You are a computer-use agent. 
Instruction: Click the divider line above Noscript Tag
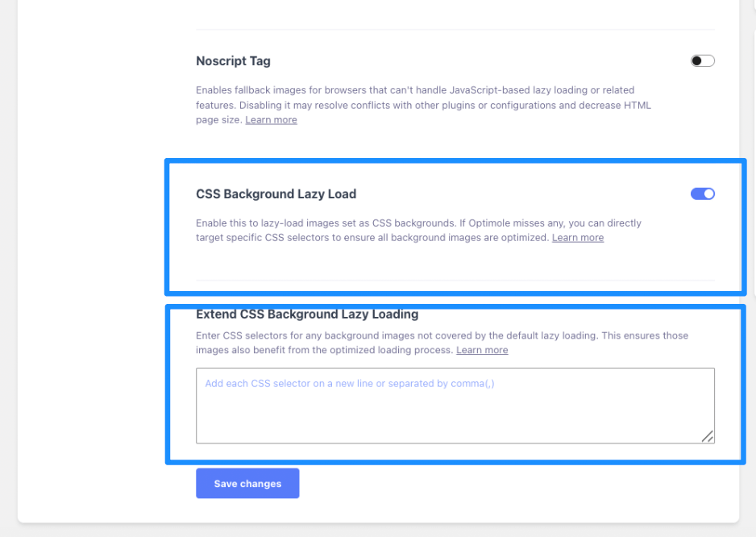pyautogui.click(x=455, y=30)
